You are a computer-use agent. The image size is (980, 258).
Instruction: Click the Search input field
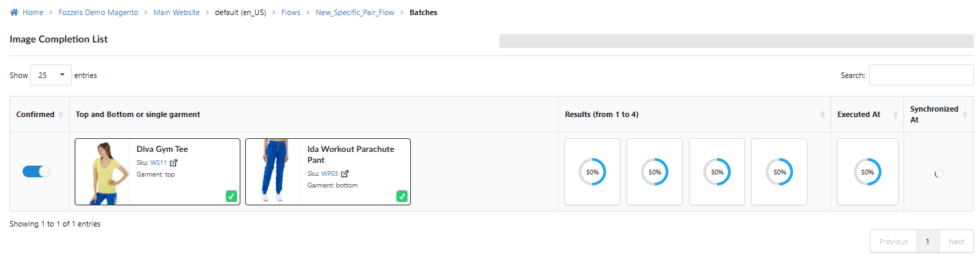(x=921, y=75)
